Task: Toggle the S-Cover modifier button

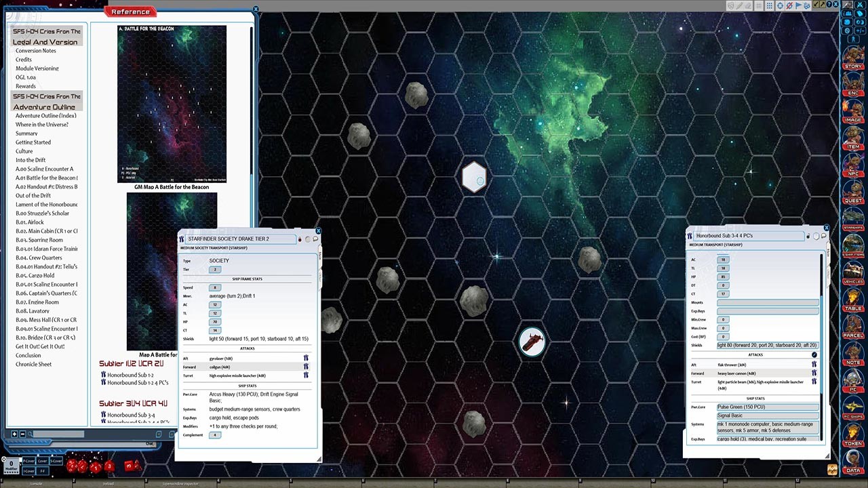Action: coord(56,461)
